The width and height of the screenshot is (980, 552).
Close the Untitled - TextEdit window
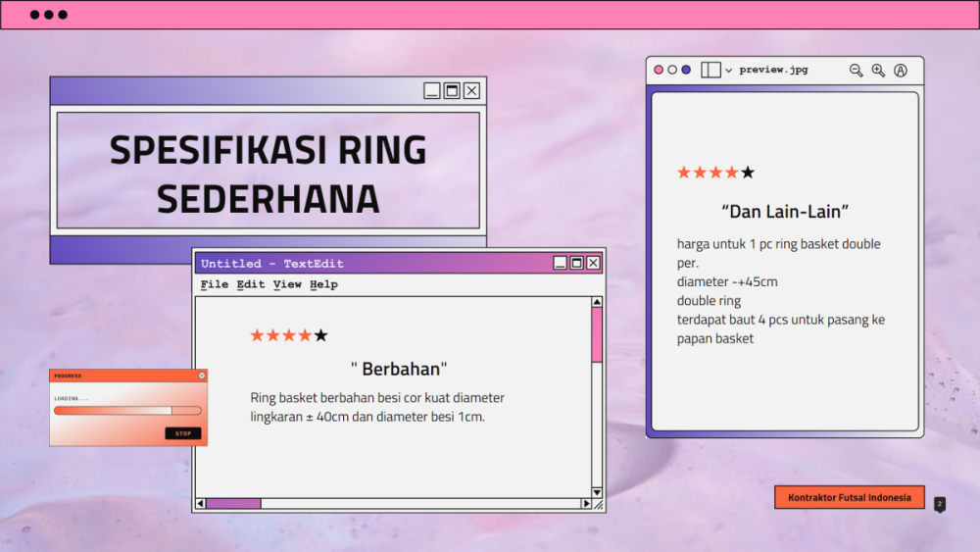593,263
